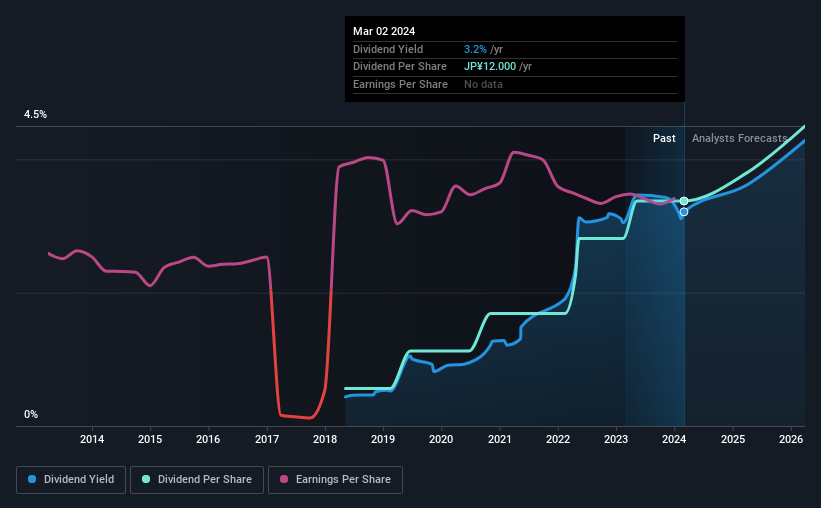Click the 2025 x-axis label
The image size is (821, 508).
click(733, 439)
